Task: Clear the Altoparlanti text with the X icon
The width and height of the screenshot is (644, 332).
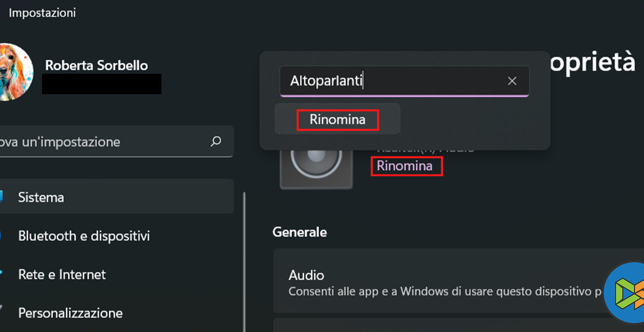Action: (x=512, y=81)
